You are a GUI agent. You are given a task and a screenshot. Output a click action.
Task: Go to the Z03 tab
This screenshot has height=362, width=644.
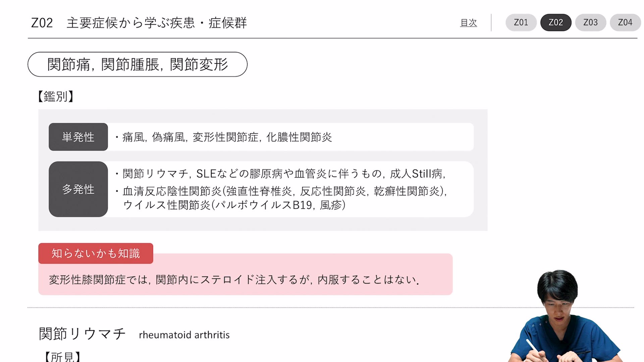tap(590, 22)
